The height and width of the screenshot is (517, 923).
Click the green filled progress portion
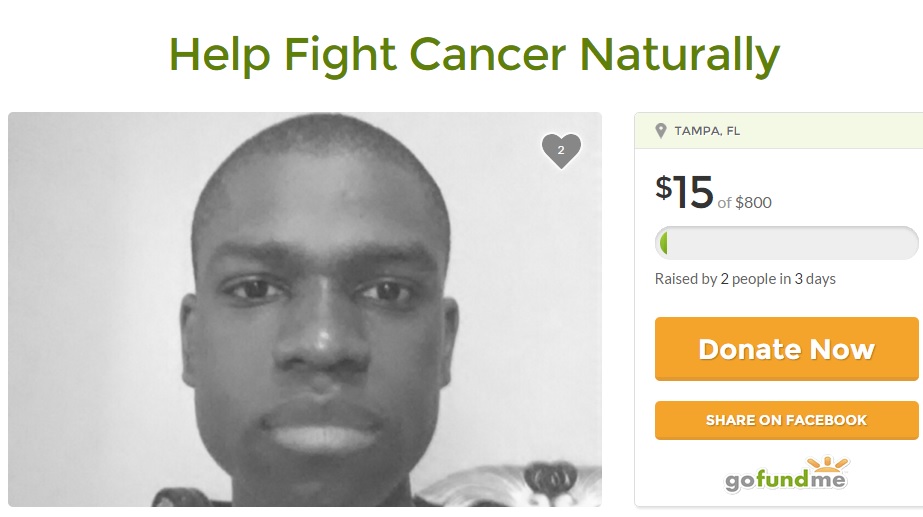(x=663, y=243)
